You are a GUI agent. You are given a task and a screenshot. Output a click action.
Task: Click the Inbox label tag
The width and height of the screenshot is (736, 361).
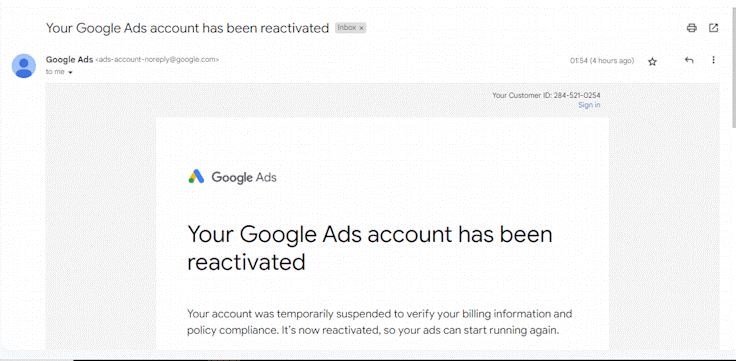(x=350, y=28)
